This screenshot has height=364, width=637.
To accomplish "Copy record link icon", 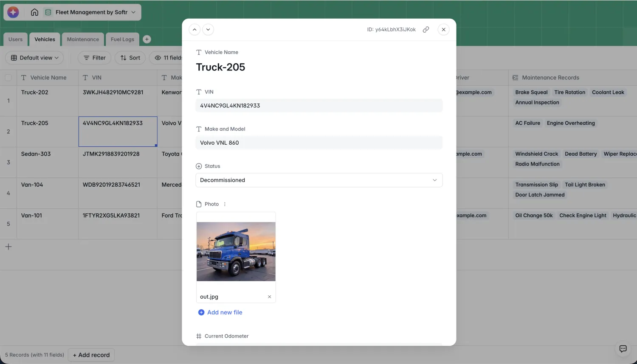I will [x=426, y=30].
